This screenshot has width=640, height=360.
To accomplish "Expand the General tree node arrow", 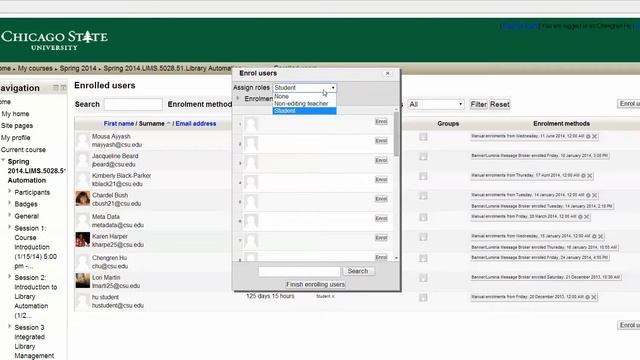I will (10, 215).
